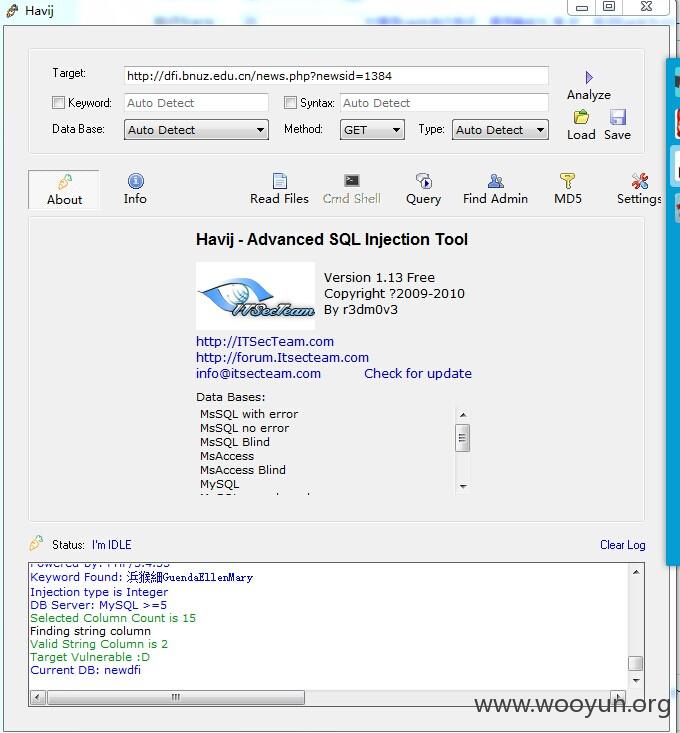Open the http://ITSecTeam.com link
Screen dimensions: 680x733
(x=265, y=341)
